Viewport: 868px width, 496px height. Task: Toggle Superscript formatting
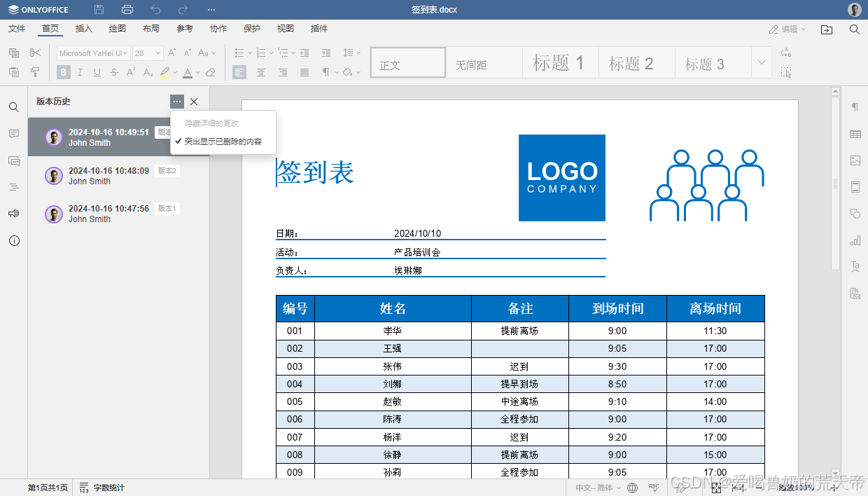click(x=131, y=71)
